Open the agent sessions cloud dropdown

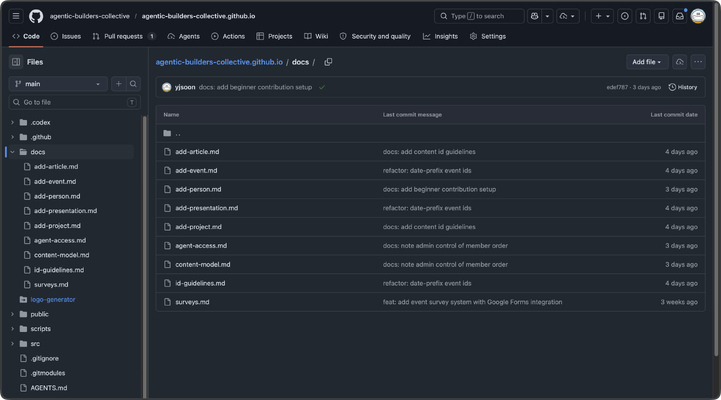pos(567,16)
